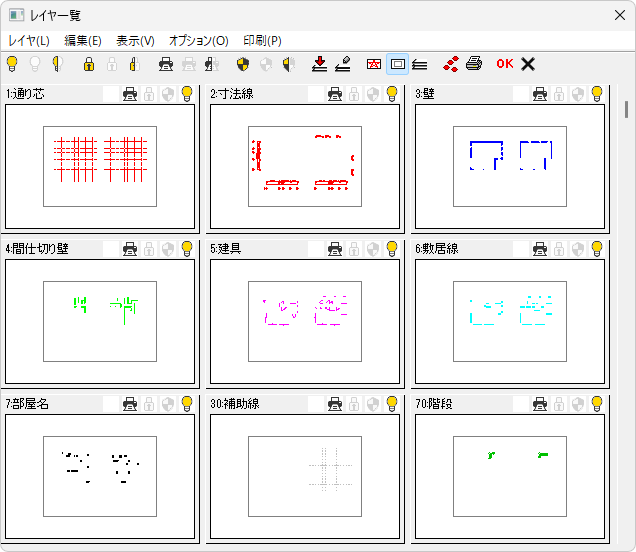Click the grey printer no-print toolbar icon
The height and width of the screenshot is (552, 636).
[x=189, y=64]
